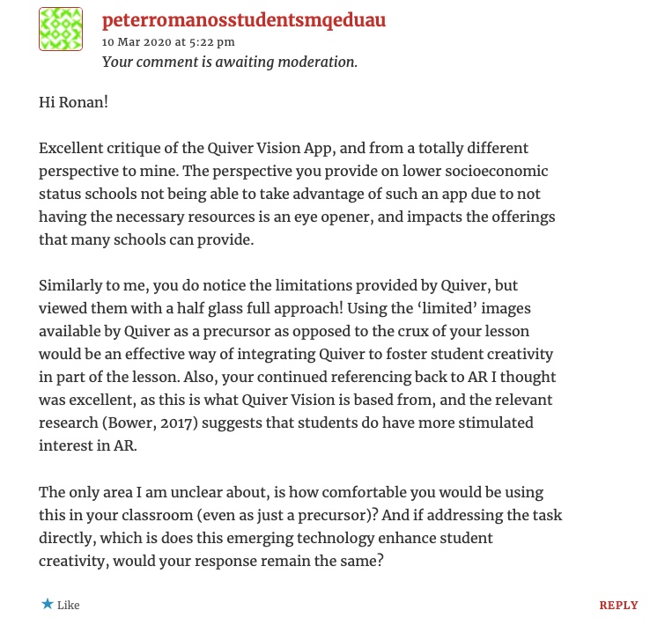
Task: Click the sentence ending 'interest in AR.'
Action: click(88, 445)
